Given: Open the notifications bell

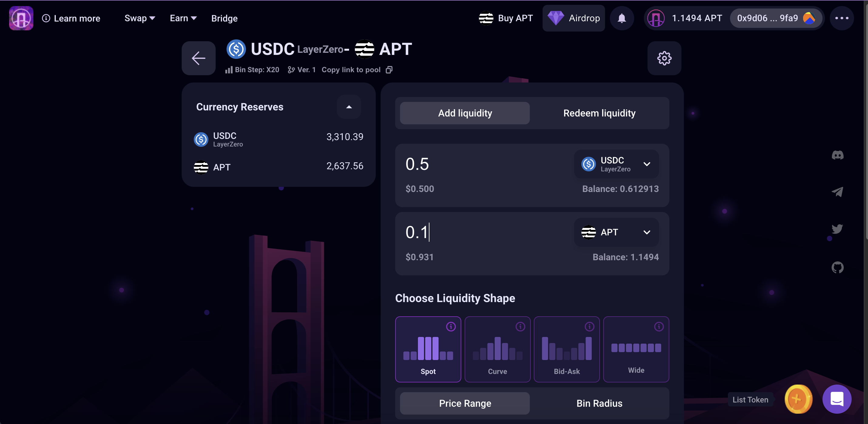Looking at the screenshot, I should coord(621,18).
